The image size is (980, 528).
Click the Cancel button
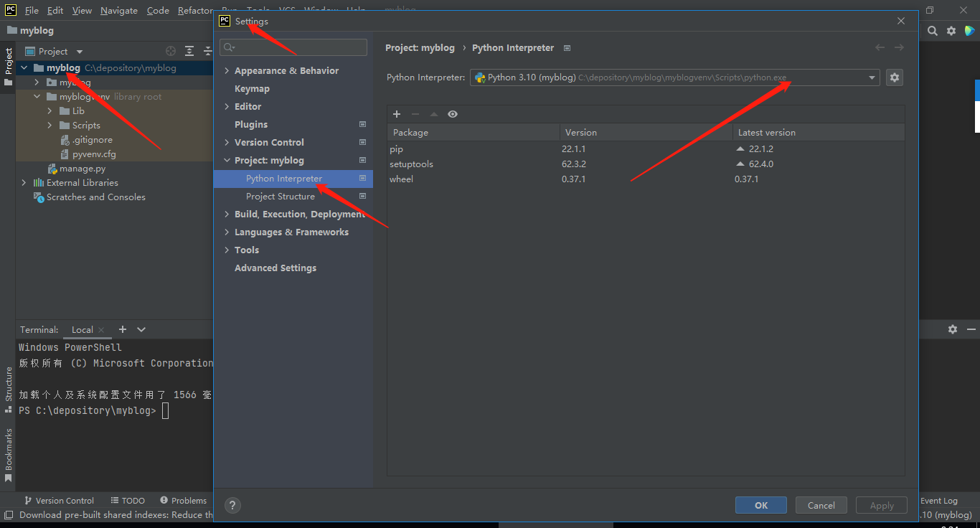[821, 505]
